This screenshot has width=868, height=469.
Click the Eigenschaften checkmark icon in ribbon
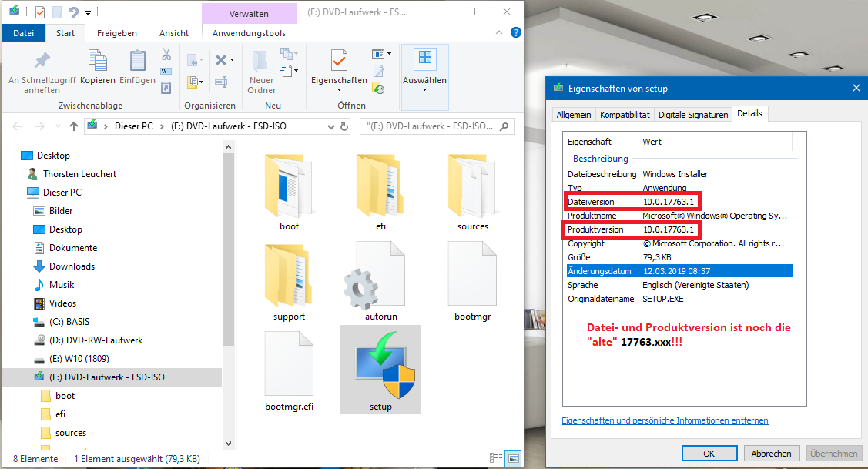(339, 60)
